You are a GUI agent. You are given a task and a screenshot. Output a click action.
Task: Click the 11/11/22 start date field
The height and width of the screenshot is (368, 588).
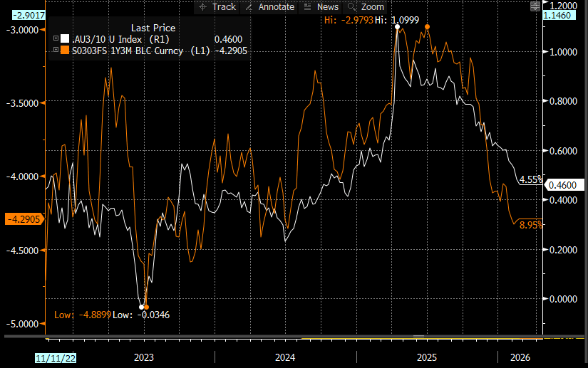pyautogui.click(x=56, y=358)
